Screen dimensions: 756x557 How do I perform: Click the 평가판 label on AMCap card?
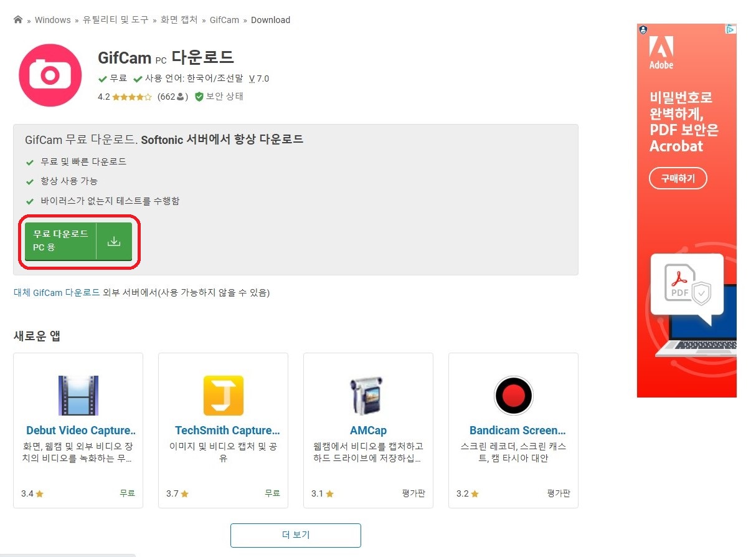point(413,493)
